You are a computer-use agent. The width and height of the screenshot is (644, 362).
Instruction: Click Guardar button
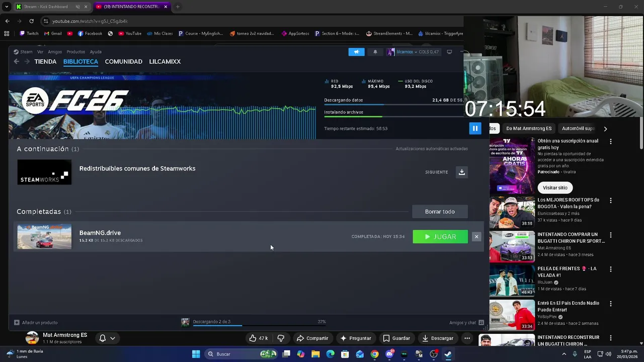(x=396, y=338)
